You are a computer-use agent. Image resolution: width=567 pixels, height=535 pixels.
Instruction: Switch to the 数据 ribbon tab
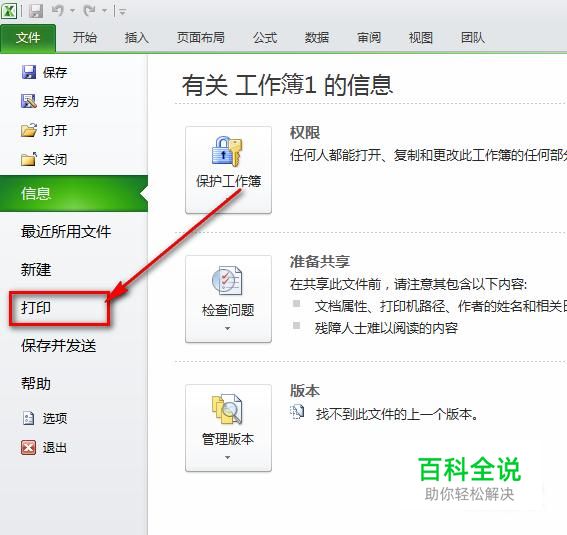pyautogui.click(x=317, y=38)
